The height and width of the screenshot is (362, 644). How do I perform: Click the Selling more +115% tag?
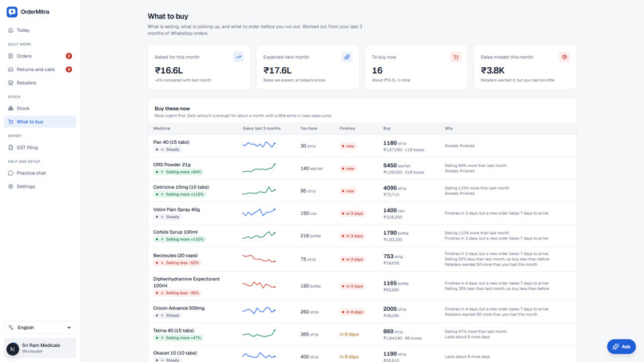point(180,194)
